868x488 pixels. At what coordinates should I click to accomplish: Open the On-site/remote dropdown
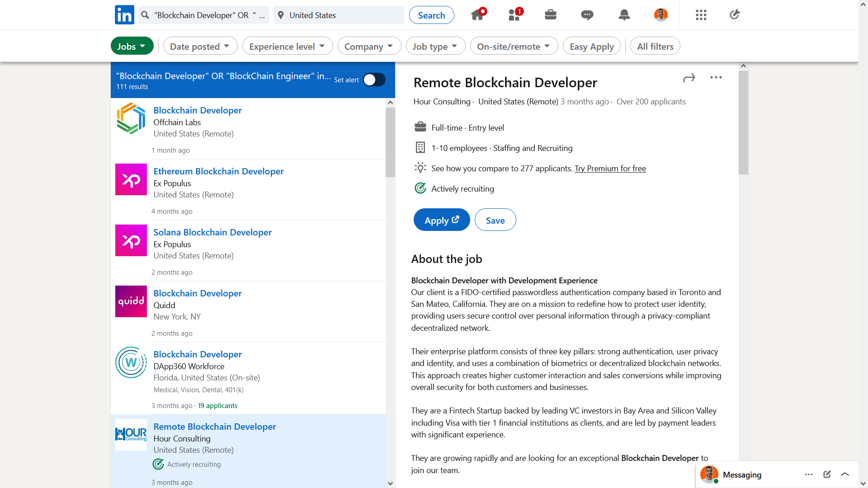click(x=514, y=46)
